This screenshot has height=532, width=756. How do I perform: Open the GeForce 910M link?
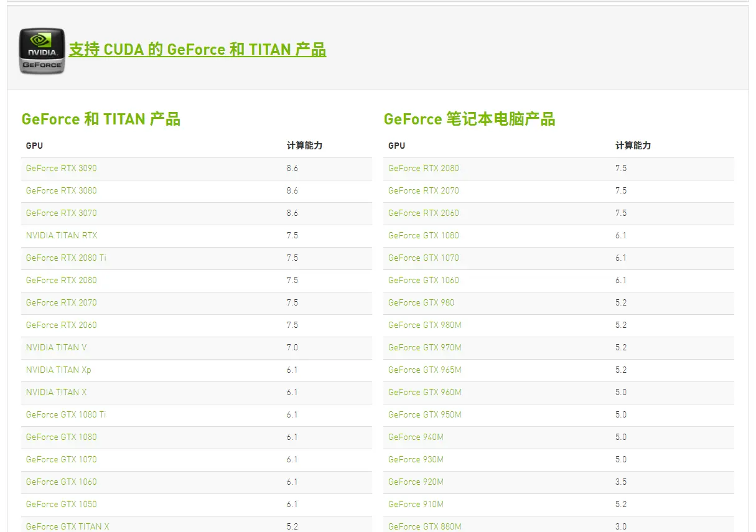click(416, 504)
